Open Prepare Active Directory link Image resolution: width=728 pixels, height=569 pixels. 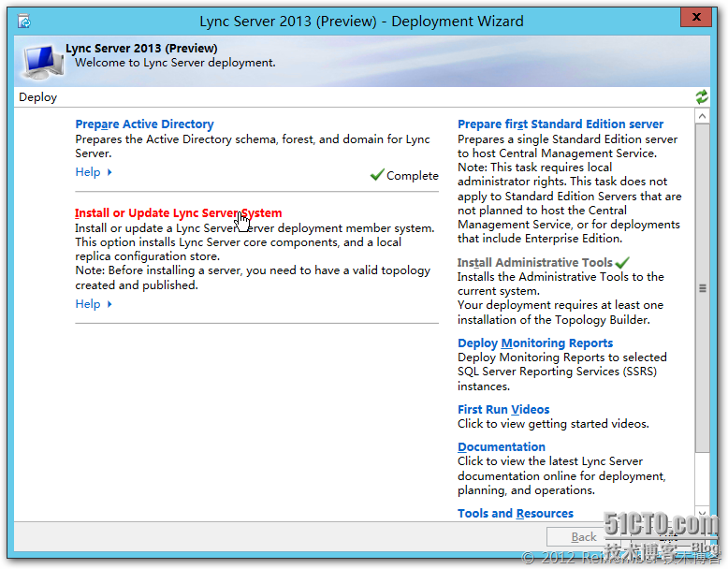click(x=144, y=124)
